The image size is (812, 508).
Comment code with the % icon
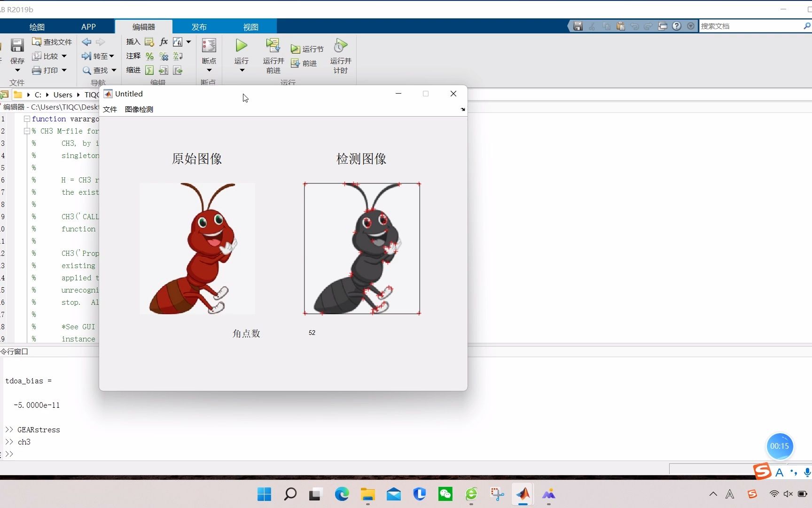tap(149, 56)
